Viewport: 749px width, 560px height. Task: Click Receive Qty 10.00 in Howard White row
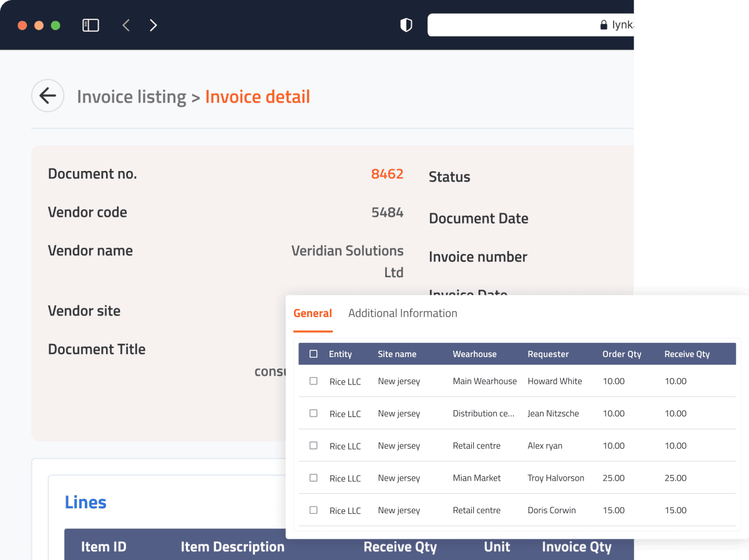tap(675, 381)
